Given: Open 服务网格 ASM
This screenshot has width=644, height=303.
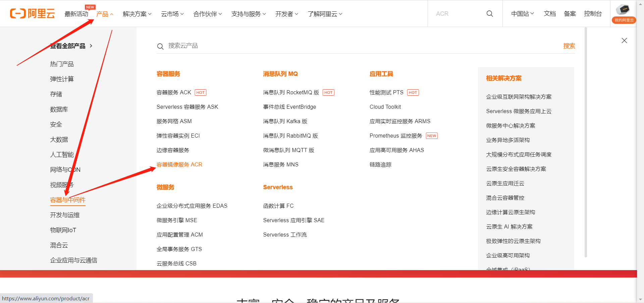Looking at the screenshot, I should (174, 121).
